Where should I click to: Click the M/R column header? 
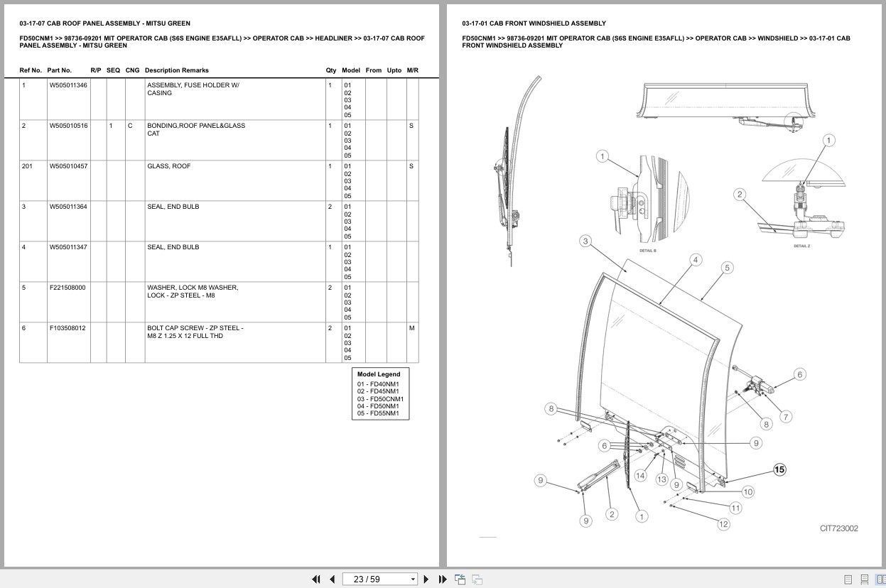point(412,70)
